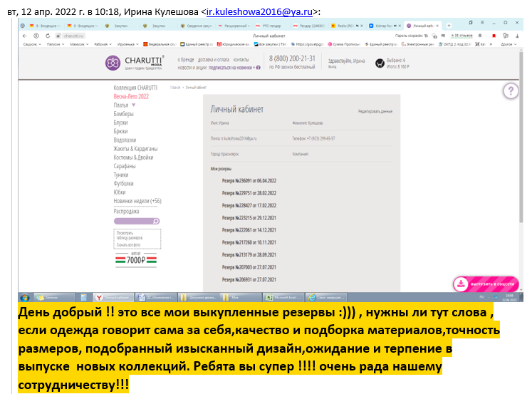Open the Костюмы & Двойки category

tap(133, 157)
